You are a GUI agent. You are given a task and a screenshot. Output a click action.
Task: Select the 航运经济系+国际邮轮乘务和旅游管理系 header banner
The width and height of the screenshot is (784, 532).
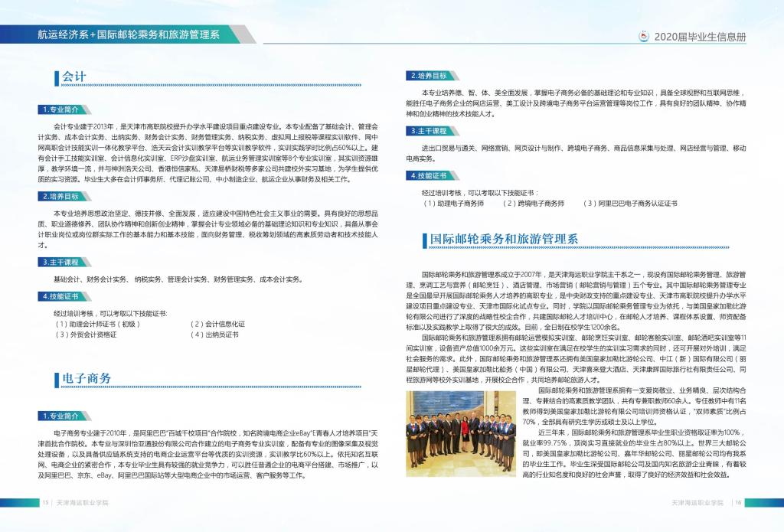click(129, 34)
